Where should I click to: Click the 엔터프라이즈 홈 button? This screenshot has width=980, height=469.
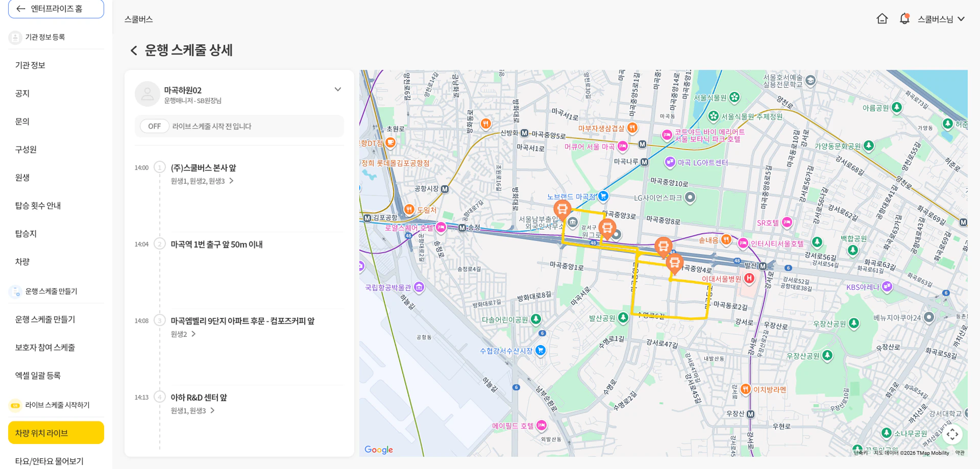(56, 9)
